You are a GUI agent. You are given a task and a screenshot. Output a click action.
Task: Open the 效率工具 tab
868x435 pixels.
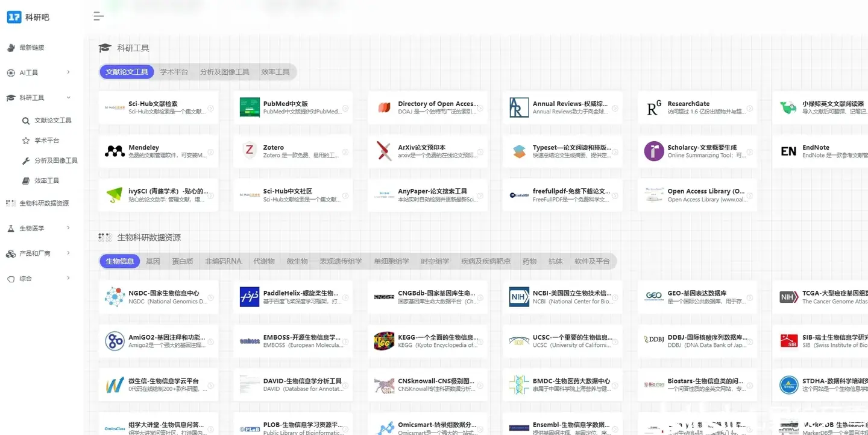coord(275,72)
